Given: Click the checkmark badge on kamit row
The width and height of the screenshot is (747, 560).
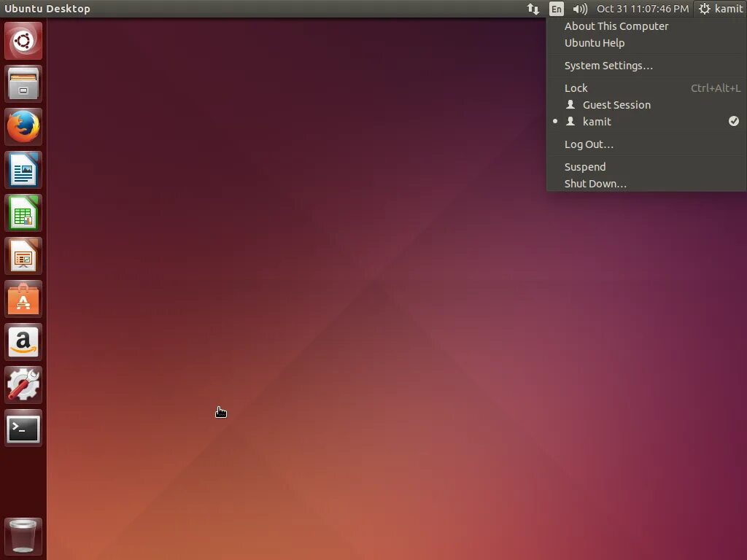Looking at the screenshot, I should tap(734, 121).
